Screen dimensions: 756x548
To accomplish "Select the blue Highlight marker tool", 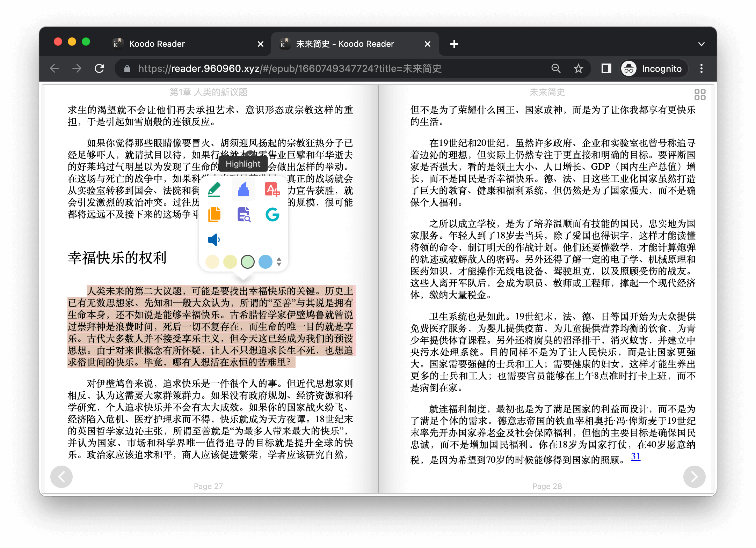I will (243, 190).
